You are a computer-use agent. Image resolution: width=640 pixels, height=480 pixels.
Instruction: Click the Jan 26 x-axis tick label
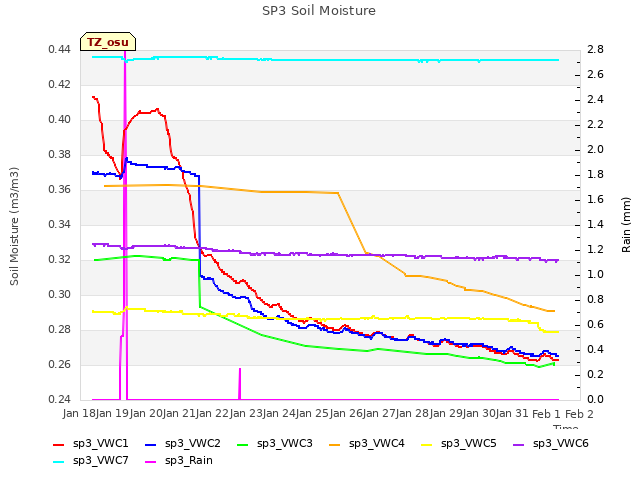(346, 413)
